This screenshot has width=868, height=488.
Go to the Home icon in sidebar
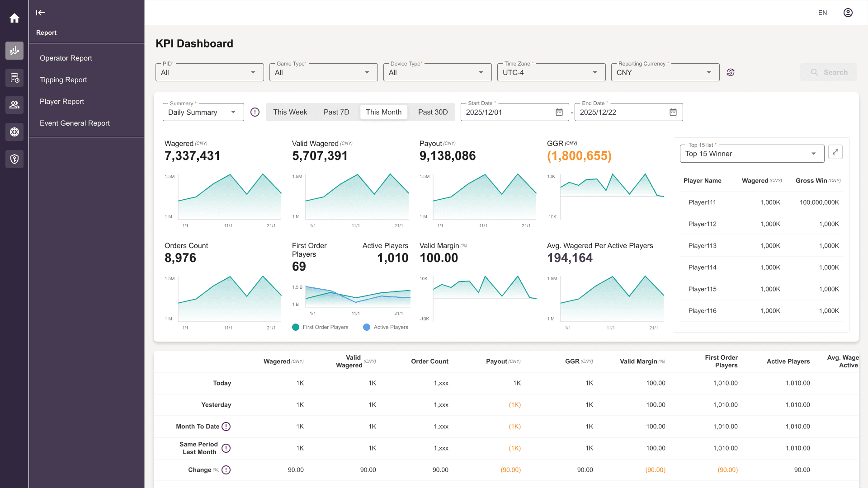tap(14, 18)
